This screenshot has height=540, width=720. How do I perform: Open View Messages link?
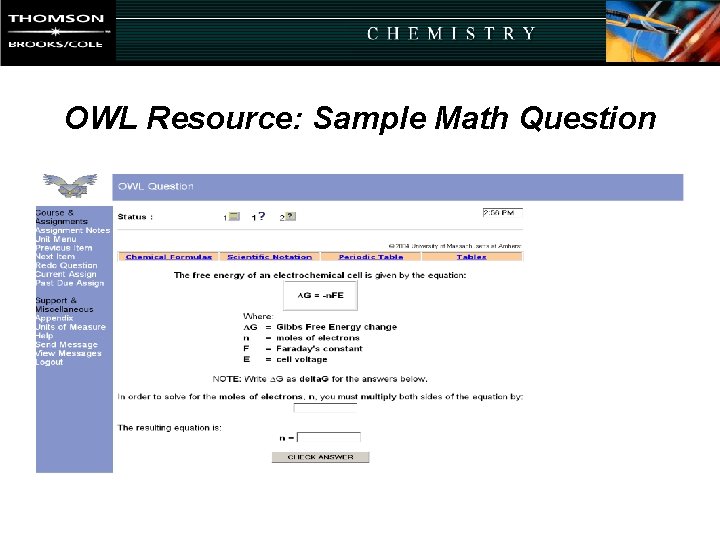point(68,353)
